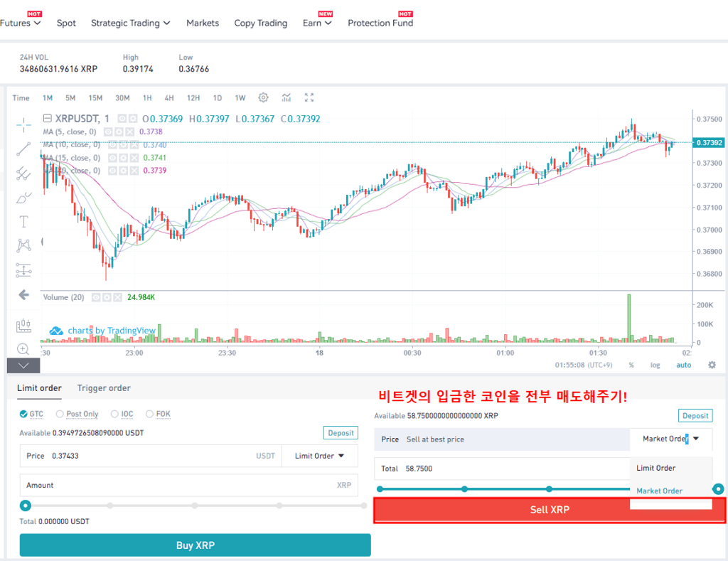Open the Copy Trading page
Image resolution: width=728 pixels, height=561 pixels.
[260, 22]
